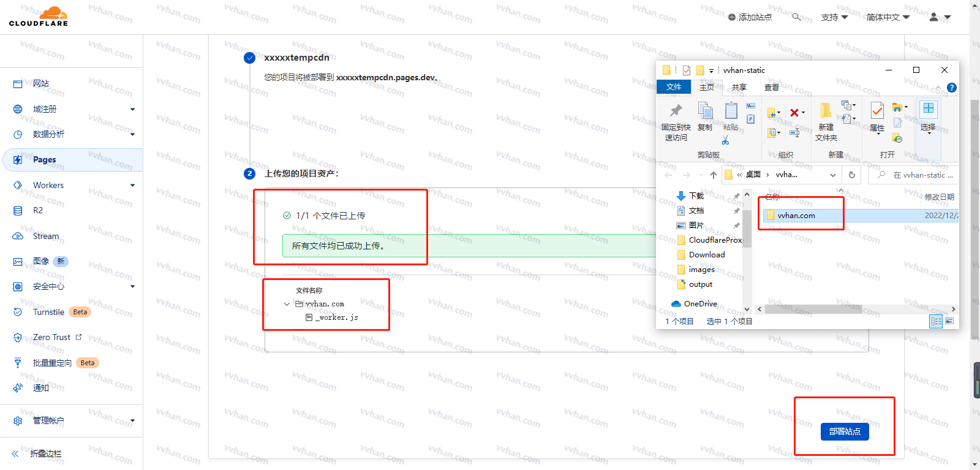The image size is (980, 470).
Task: Open the 简体中文 language dropdown
Action: [x=888, y=17]
